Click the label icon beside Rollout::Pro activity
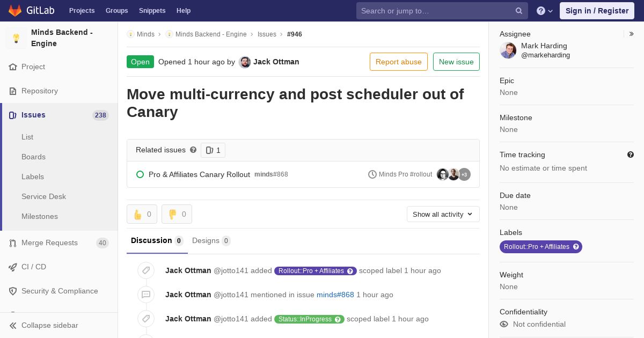 click(x=146, y=270)
